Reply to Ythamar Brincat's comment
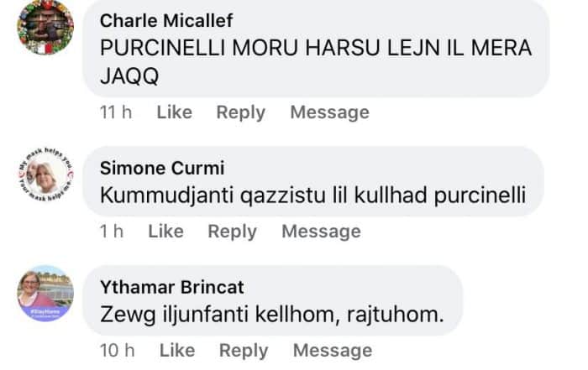 [x=244, y=351]
